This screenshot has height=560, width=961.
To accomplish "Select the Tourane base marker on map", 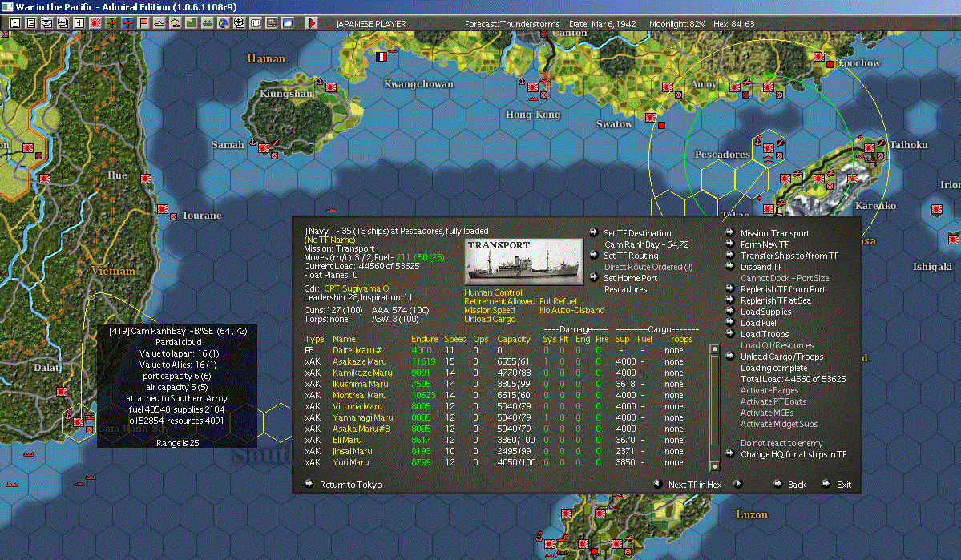I will click(x=163, y=209).
